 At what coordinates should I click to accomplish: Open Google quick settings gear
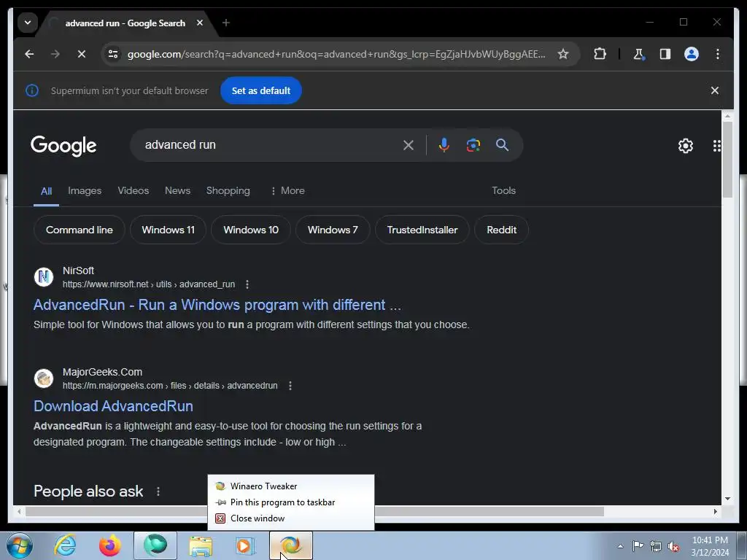pyautogui.click(x=685, y=146)
